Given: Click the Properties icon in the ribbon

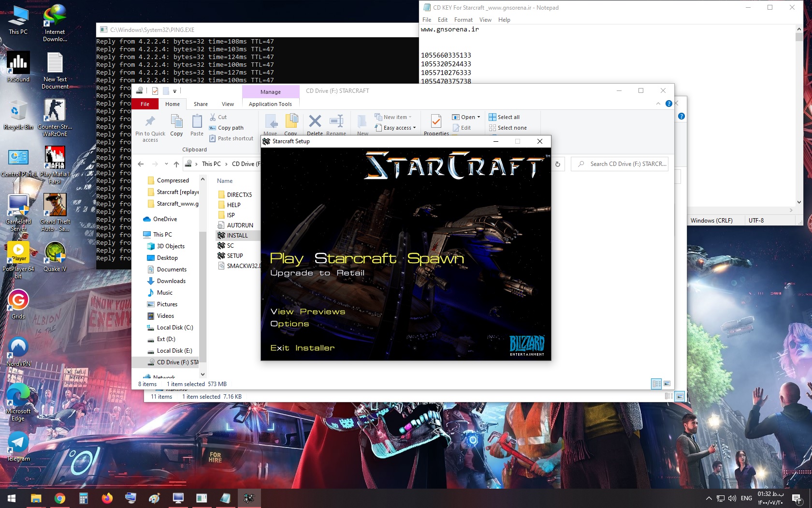Looking at the screenshot, I should [x=436, y=122].
